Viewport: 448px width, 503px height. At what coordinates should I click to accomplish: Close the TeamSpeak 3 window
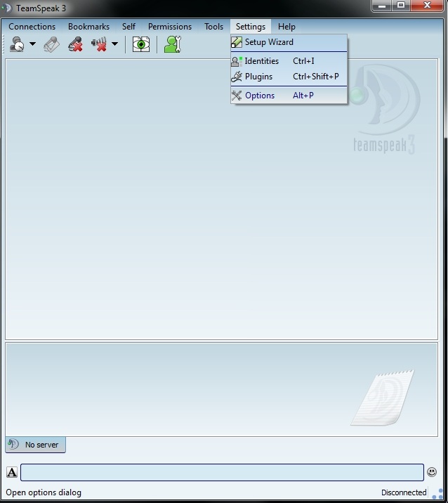pyautogui.click(x=427, y=6)
